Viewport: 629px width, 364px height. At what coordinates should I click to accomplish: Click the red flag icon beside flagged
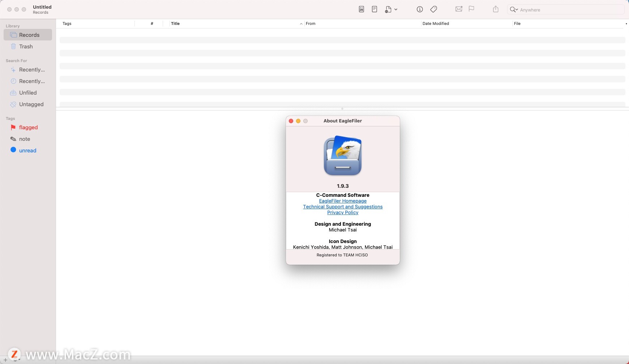(13, 127)
